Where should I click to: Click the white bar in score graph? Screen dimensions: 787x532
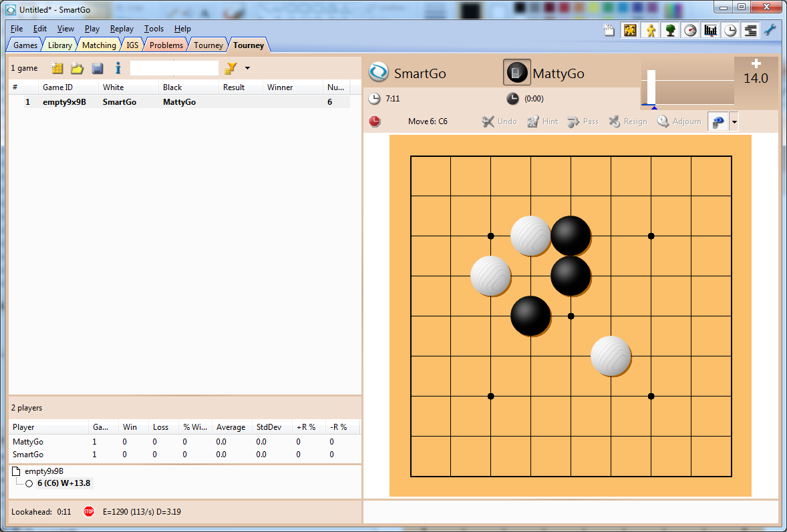[651, 87]
